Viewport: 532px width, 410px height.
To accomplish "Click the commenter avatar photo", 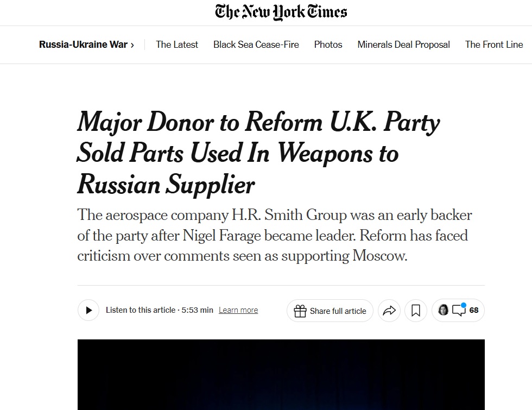I will tap(443, 310).
